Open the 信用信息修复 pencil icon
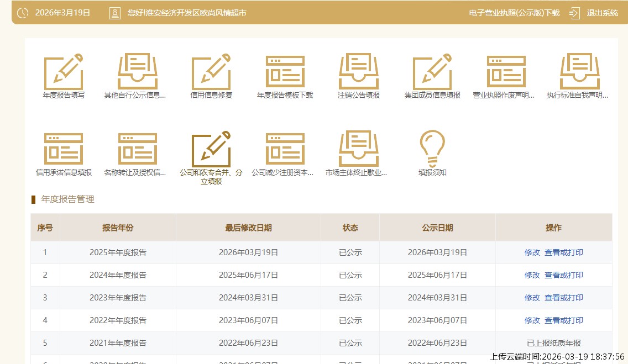Image resolution: width=628 pixels, height=364 pixels. coord(211,72)
